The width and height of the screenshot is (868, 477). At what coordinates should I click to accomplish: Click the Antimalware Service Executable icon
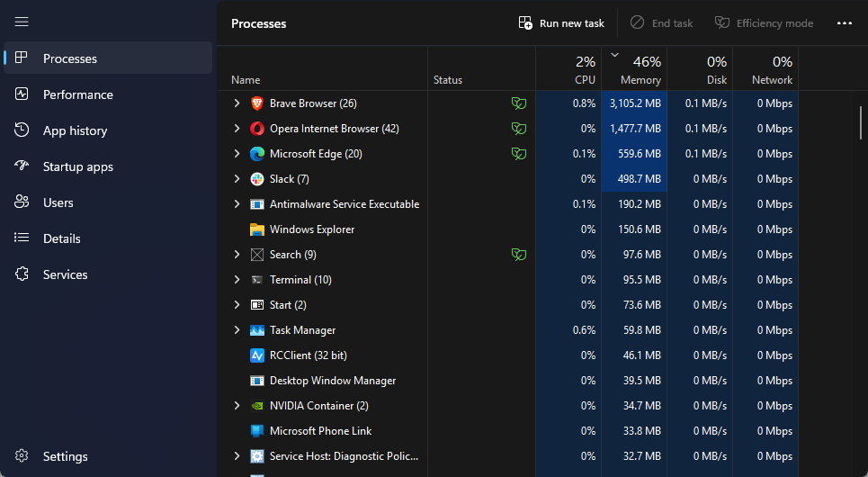(x=257, y=204)
